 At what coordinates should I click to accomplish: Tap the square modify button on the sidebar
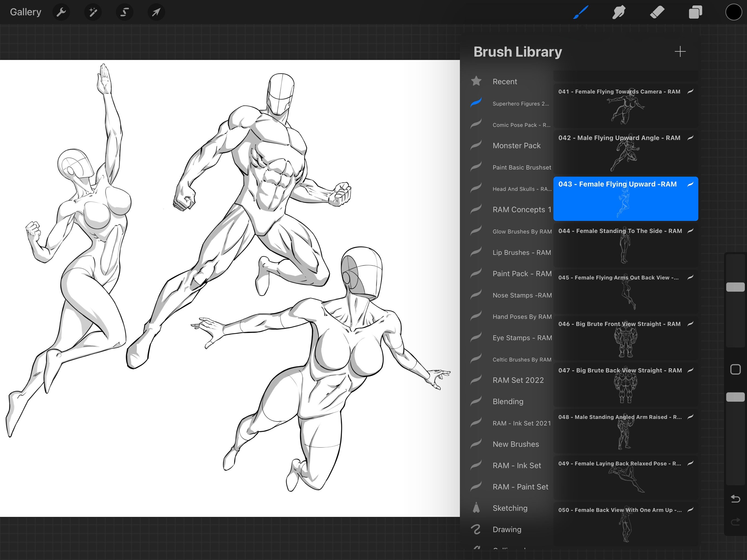(x=735, y=369)
